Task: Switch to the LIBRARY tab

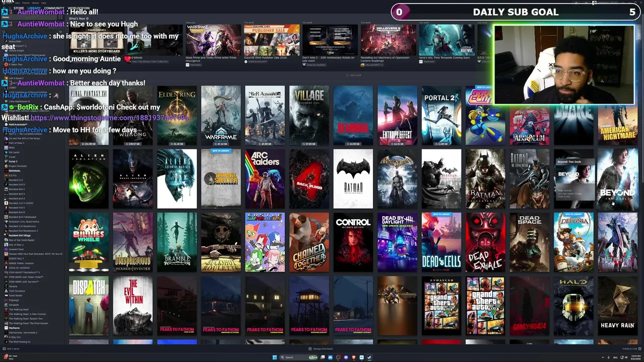Action: tap(34, 8)
